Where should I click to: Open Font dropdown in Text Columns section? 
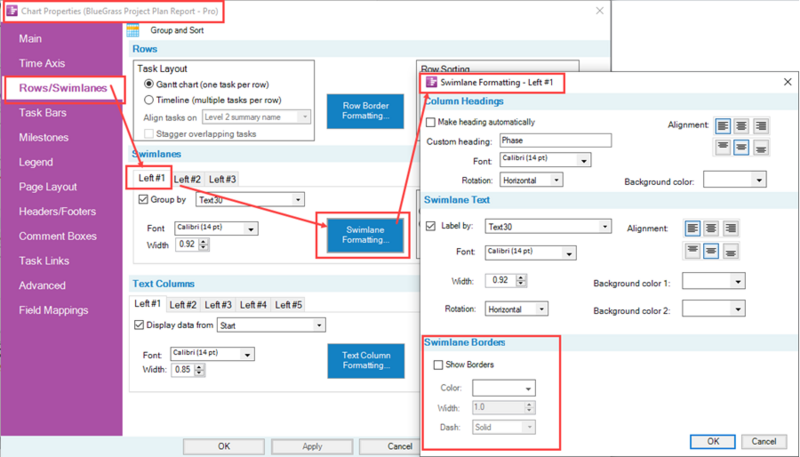pyautogui.click(x=213, y=354)
